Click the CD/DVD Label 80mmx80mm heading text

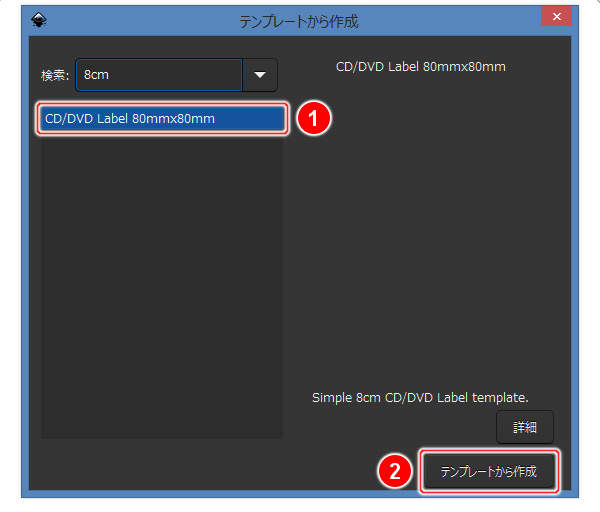pos(421,67)
